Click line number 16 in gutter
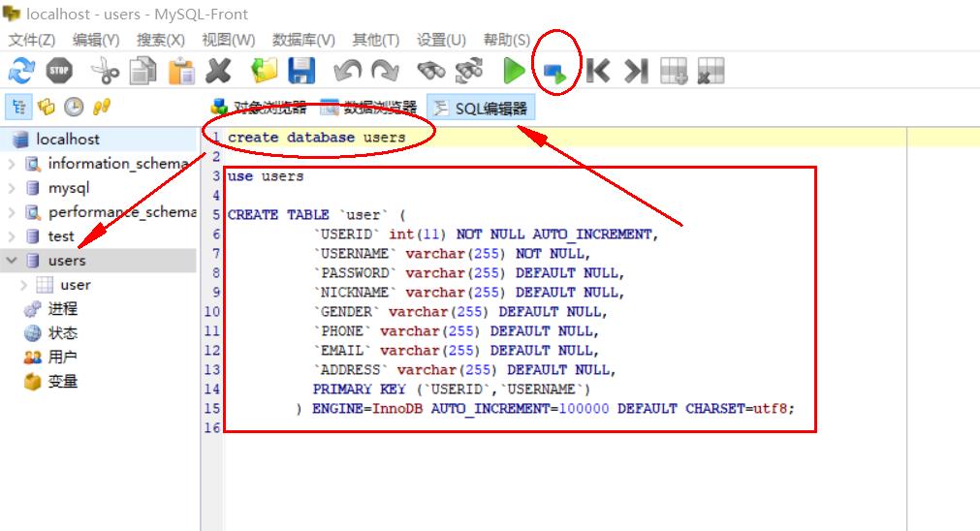The width and height of the screenshot is (980, 531). click(212, 428)
